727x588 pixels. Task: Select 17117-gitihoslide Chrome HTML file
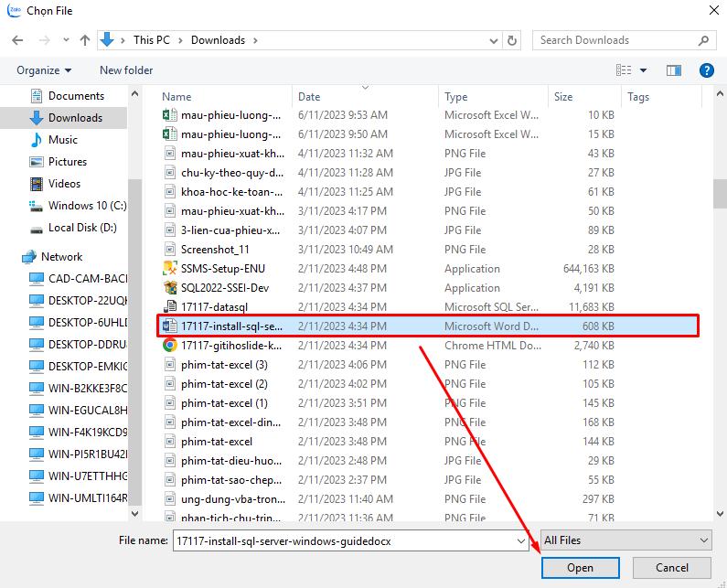coord(428,346)
